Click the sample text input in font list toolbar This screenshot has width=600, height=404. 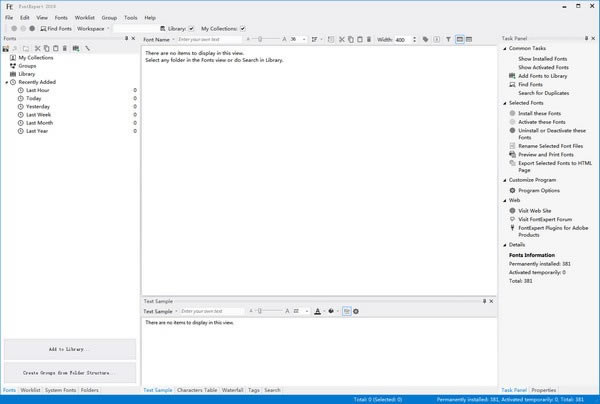[209, 39]
